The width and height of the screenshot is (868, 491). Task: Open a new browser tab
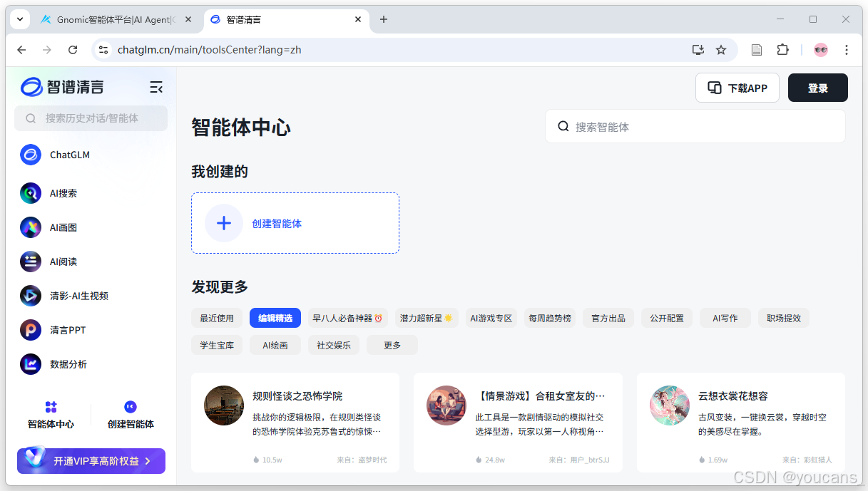pos(384,19)
